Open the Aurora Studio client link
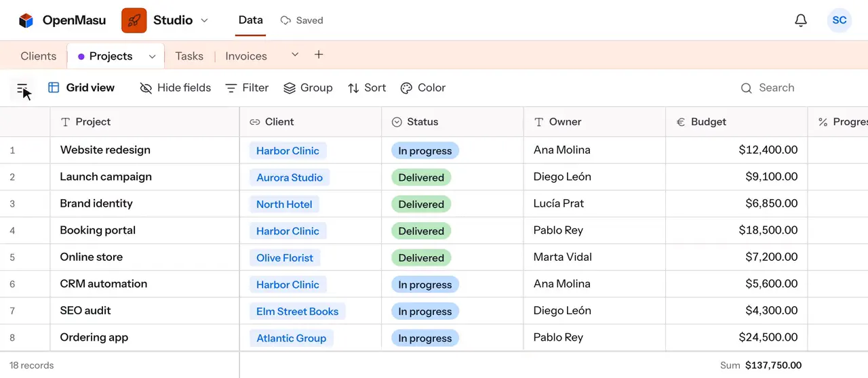This screenshot has height=378, width=868. click(x=290, y=177)
